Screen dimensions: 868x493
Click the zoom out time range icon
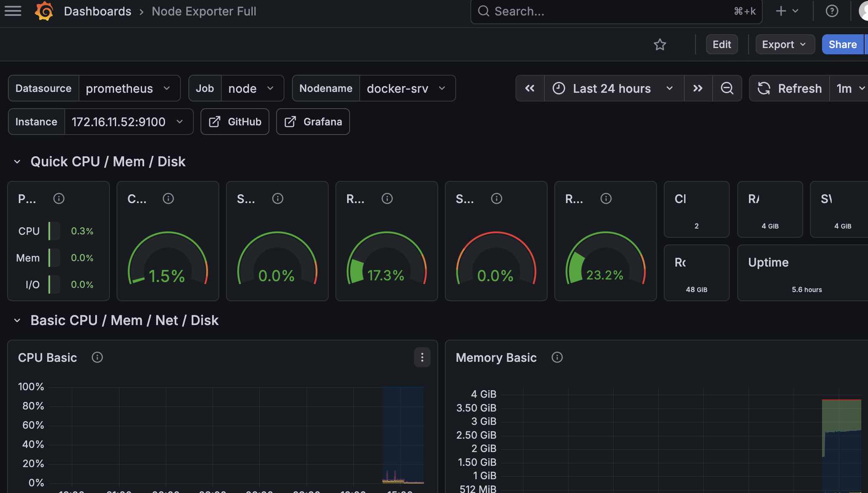click(727, 88)
